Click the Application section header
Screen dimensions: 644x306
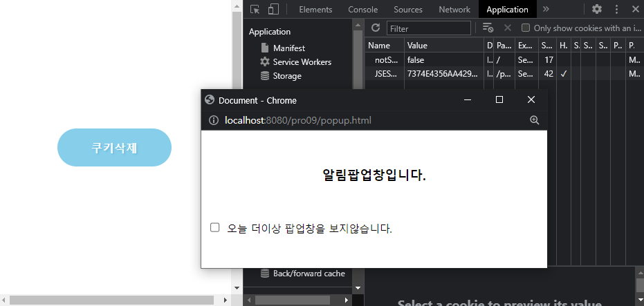pyautogui.click(x=270, y=32)
